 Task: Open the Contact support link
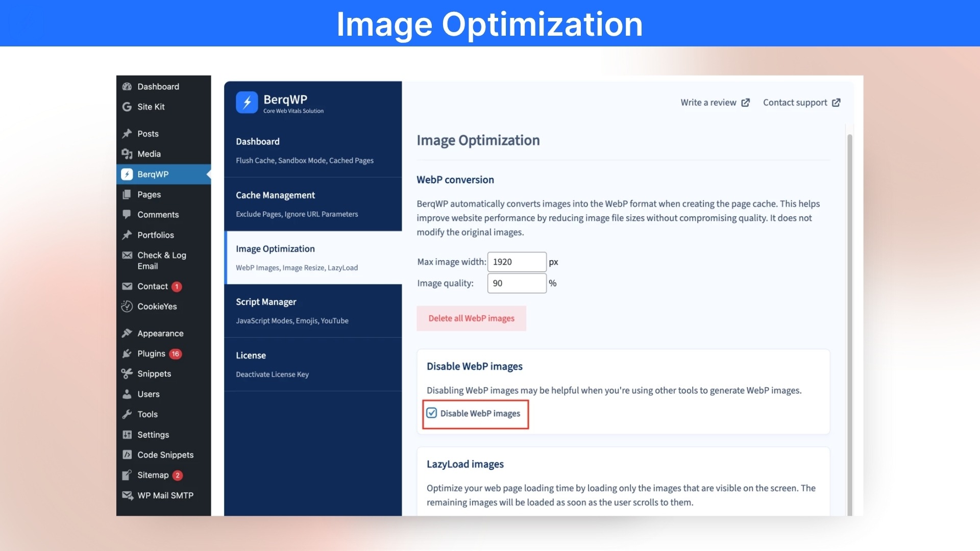795,102
